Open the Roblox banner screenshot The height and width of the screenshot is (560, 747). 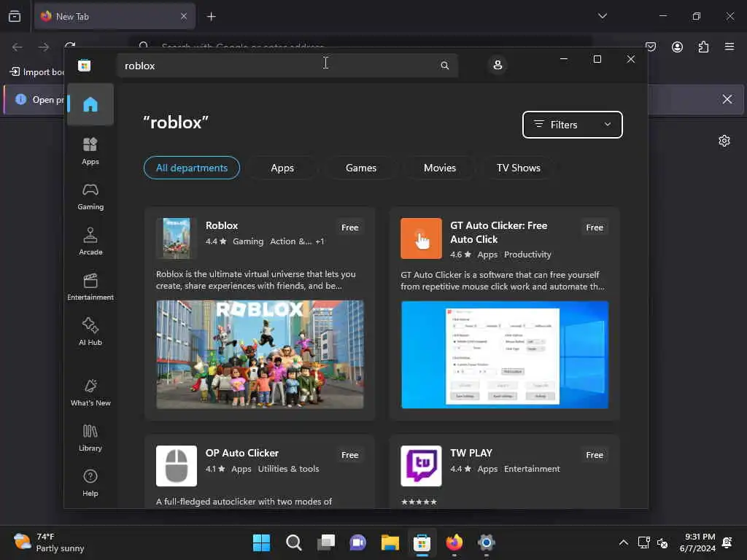point(260,354)
